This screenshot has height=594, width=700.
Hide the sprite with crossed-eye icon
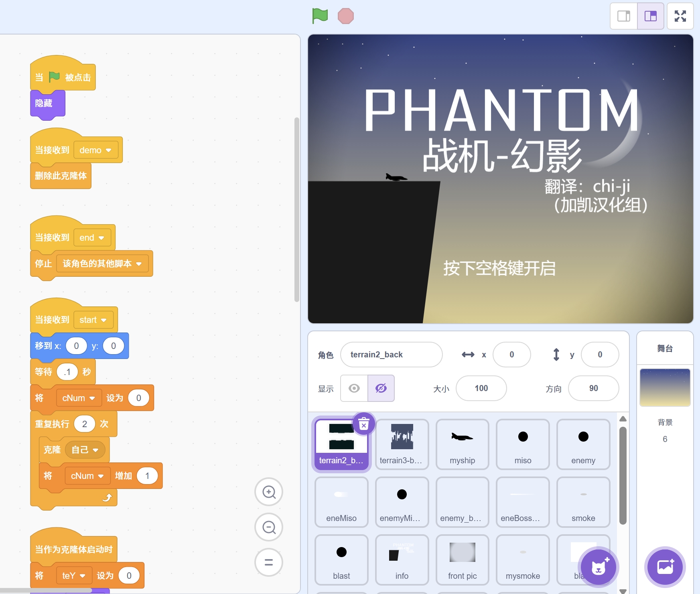pos(381,388)
